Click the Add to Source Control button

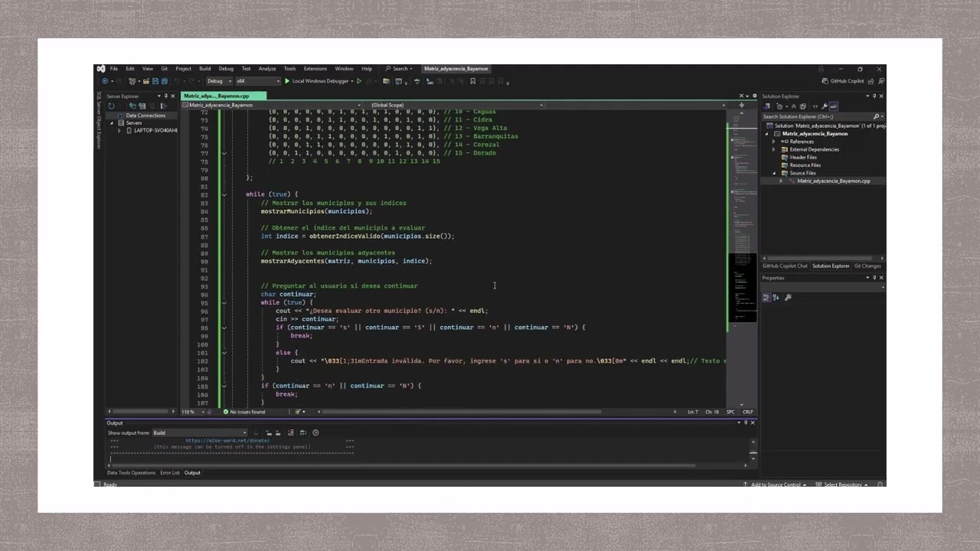tap(776, 484)
